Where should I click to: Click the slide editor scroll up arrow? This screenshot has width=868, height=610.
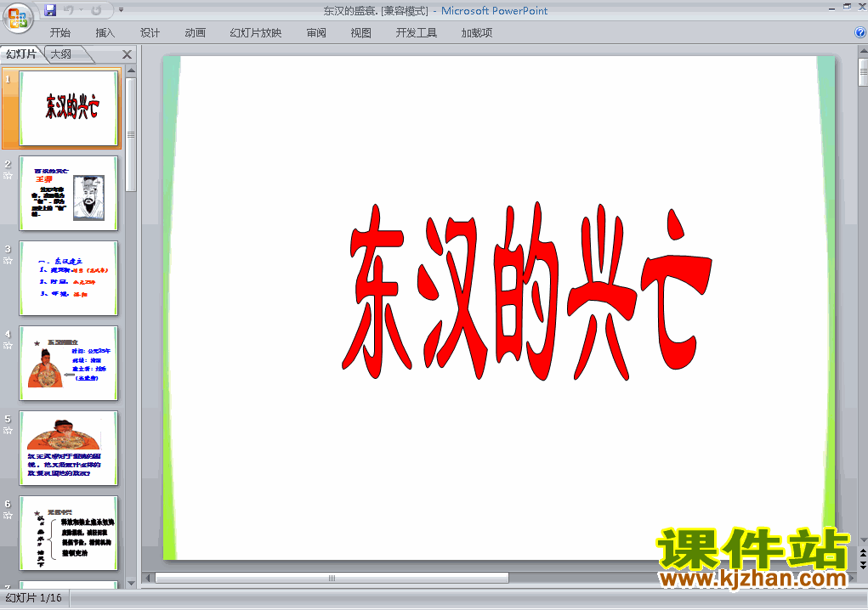(x=863, y=52)
